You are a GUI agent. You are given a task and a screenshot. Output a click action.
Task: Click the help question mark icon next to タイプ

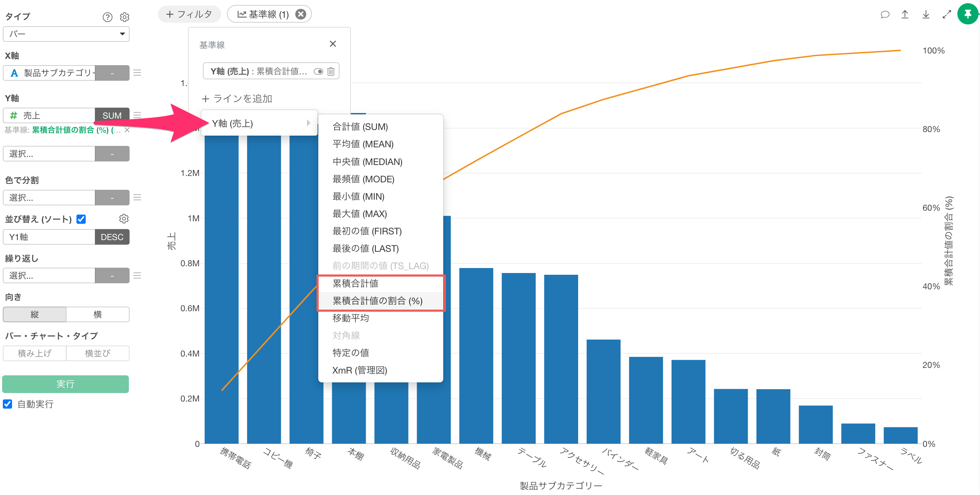click(107, 17)
